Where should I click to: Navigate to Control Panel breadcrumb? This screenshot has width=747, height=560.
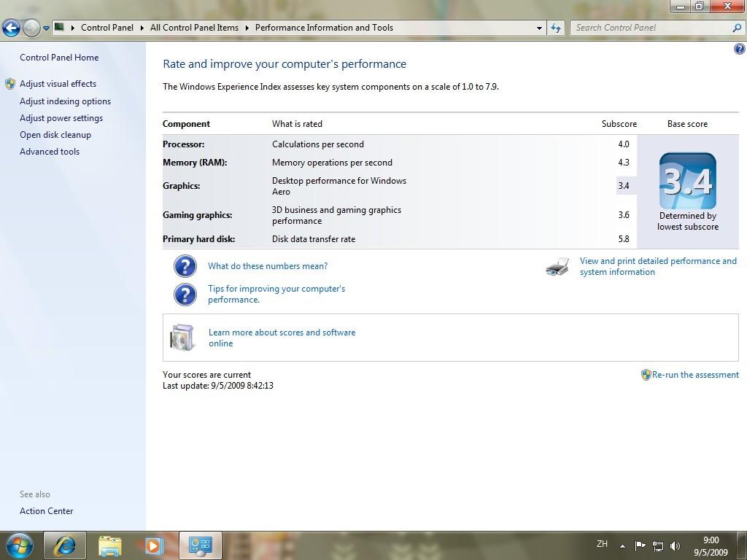click(x=107, y=28)
